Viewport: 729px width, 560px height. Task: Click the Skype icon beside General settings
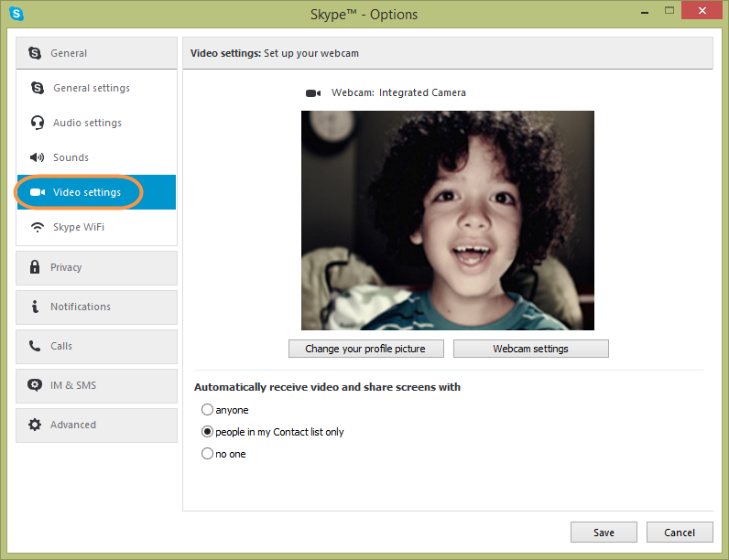(x=38, y=88)
